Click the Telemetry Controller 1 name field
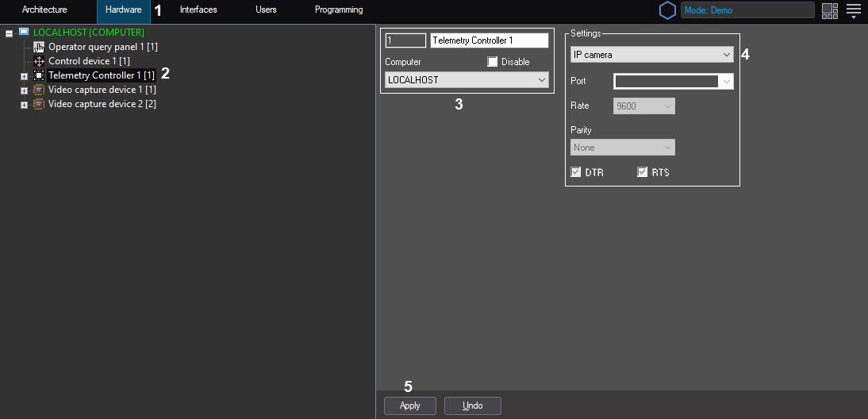 pyautogui.click(x=490, y=40)
